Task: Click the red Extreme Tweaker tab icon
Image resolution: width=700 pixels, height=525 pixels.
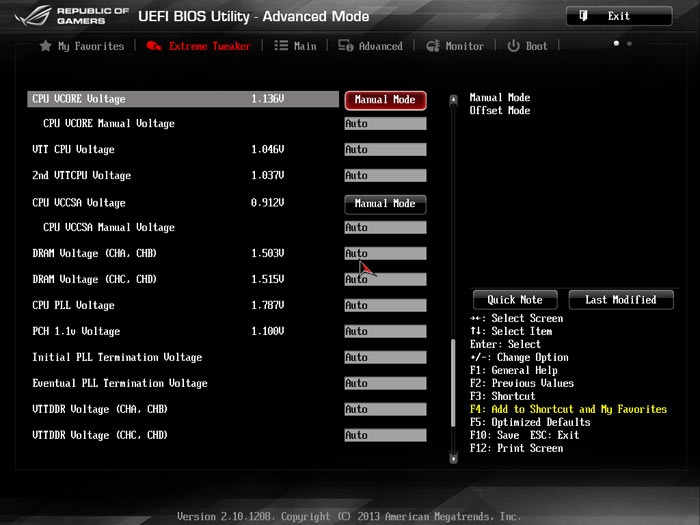Action: coord(154,46)
